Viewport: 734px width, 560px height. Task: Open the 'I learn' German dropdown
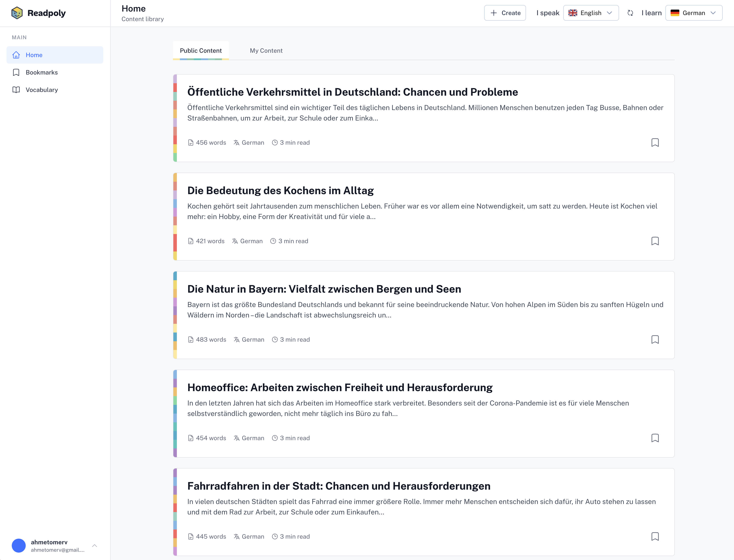[693, 13]
